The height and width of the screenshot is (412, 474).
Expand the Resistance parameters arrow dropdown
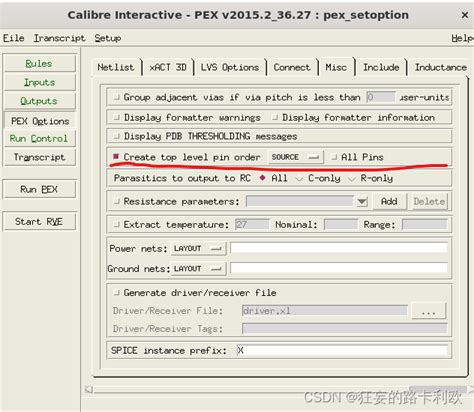point(362,201)
